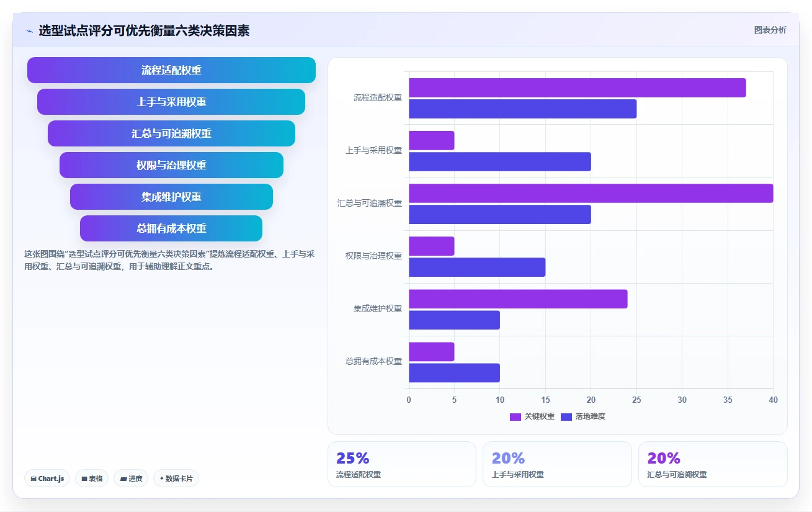812x512 pixels.
Task: Click the 表格 tag
Action: [92, 478]
